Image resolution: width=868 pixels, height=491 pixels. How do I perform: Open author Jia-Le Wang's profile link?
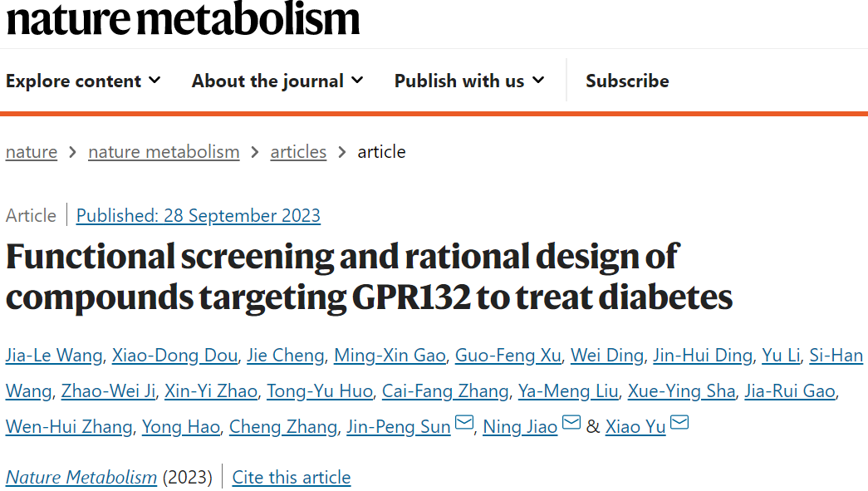tap(54, 356)
